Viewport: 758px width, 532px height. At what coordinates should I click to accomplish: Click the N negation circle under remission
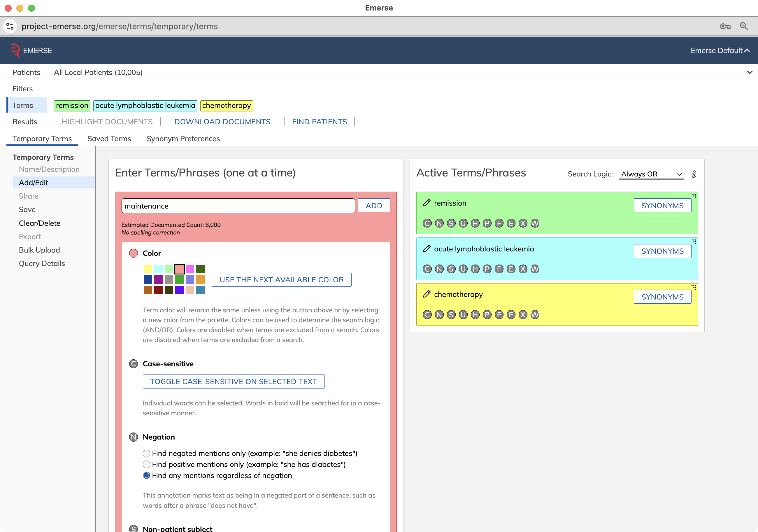[439, 223]
